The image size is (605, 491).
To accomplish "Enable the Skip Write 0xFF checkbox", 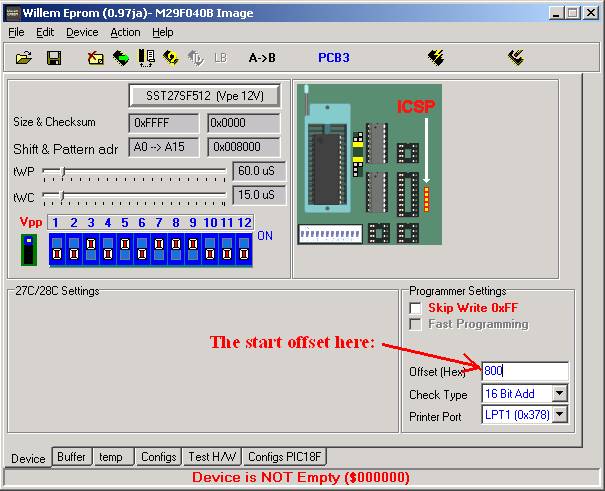I will 416,308.
